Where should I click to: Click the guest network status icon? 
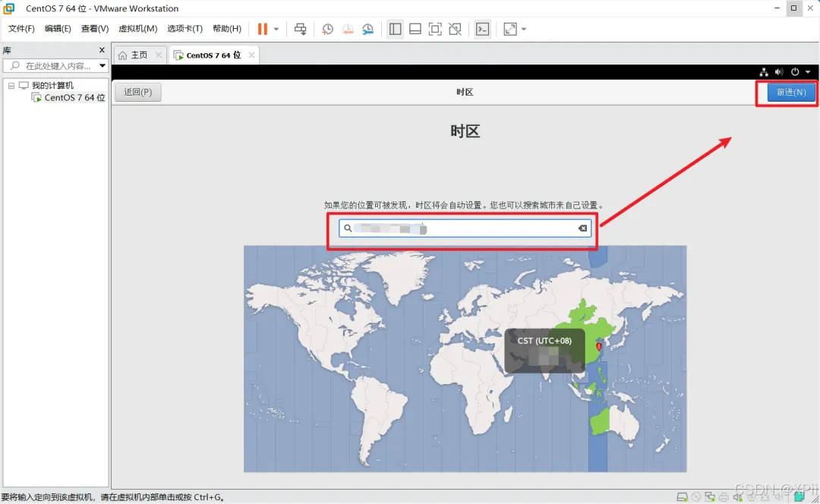click(764, 72)
